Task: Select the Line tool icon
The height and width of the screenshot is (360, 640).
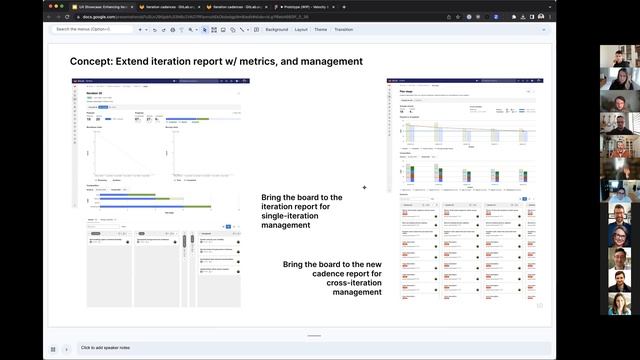Action: pyautogui.click(x=242, y=30)
